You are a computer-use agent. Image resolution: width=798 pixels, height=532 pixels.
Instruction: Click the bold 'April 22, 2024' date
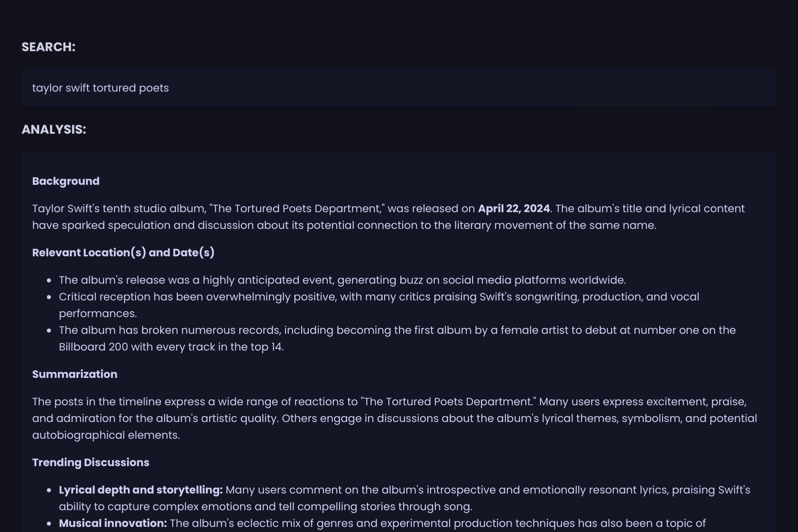pos(514,208)
